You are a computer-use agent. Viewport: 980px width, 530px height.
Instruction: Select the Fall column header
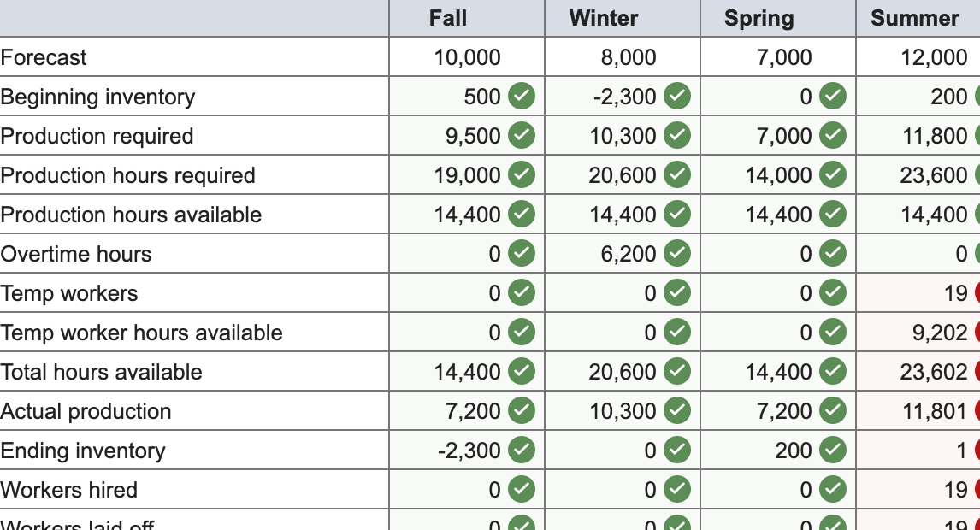(x=449, y=18)
